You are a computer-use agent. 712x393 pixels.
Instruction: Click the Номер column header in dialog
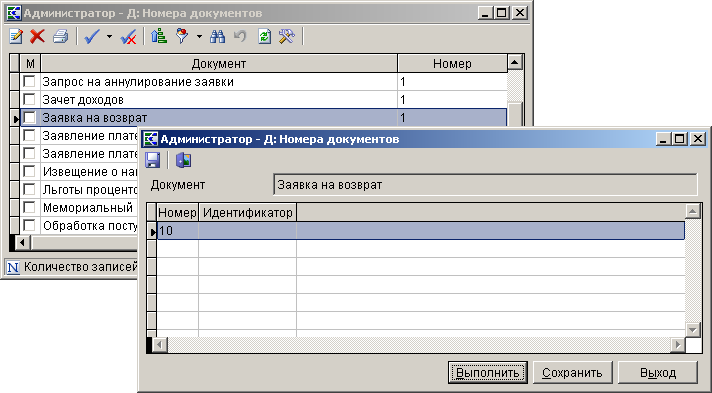pyautogui.click(x=178, y=213)
